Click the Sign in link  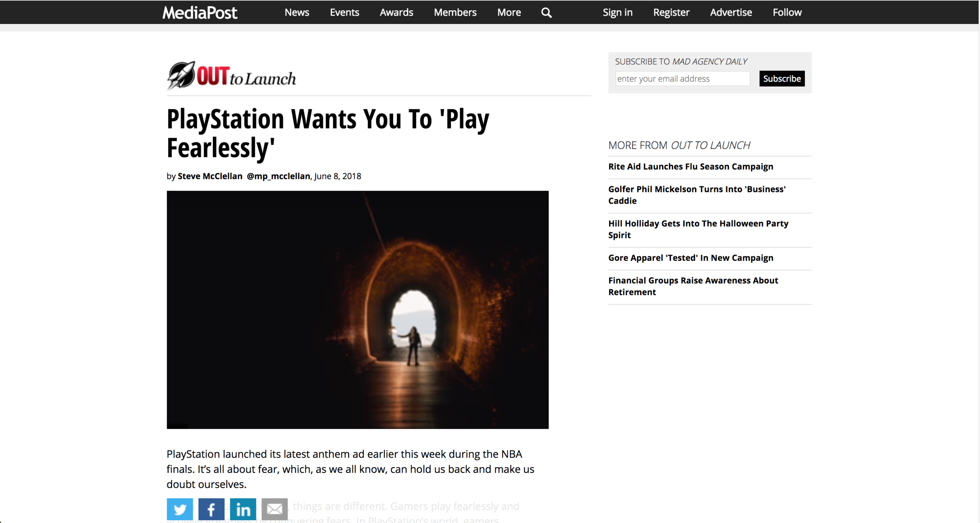pos(617,13)
